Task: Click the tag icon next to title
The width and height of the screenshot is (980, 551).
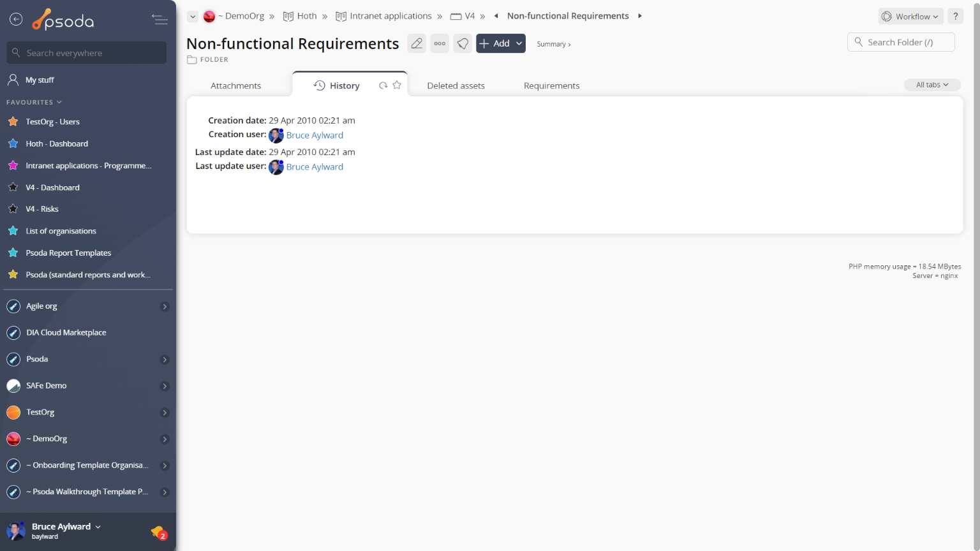Action: point(463,43)
